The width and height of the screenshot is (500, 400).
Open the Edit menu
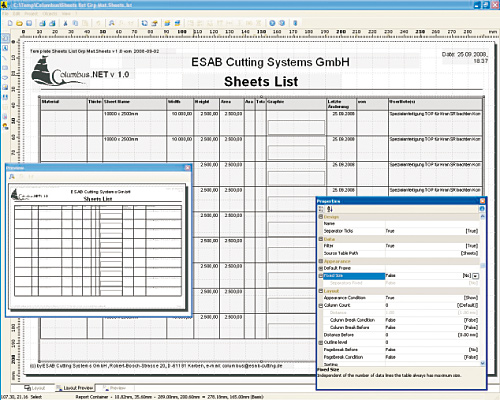tap(16, 14)
